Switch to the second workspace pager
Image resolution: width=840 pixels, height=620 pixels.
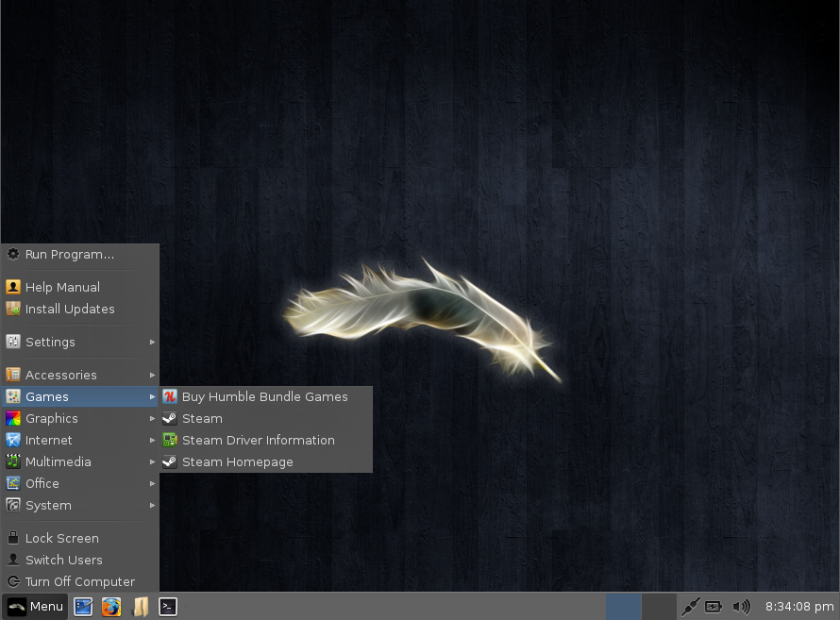tap(659, 607)
